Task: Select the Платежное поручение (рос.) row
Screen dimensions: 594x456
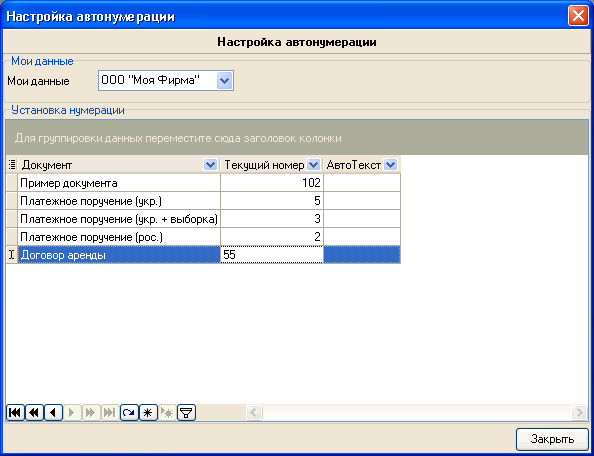Action: tap(203, 237)
